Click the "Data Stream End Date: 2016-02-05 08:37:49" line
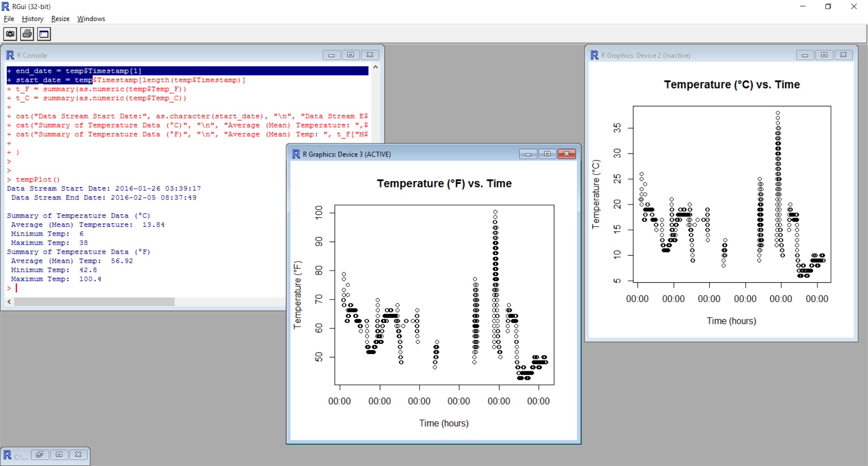 [x=104, y=198]
